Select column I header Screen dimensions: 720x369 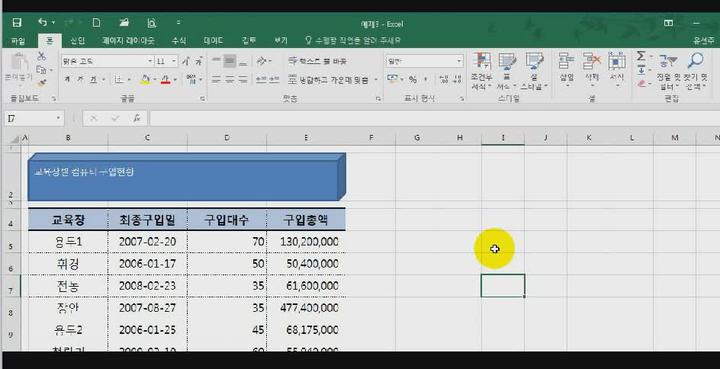(x=503, y=138)
